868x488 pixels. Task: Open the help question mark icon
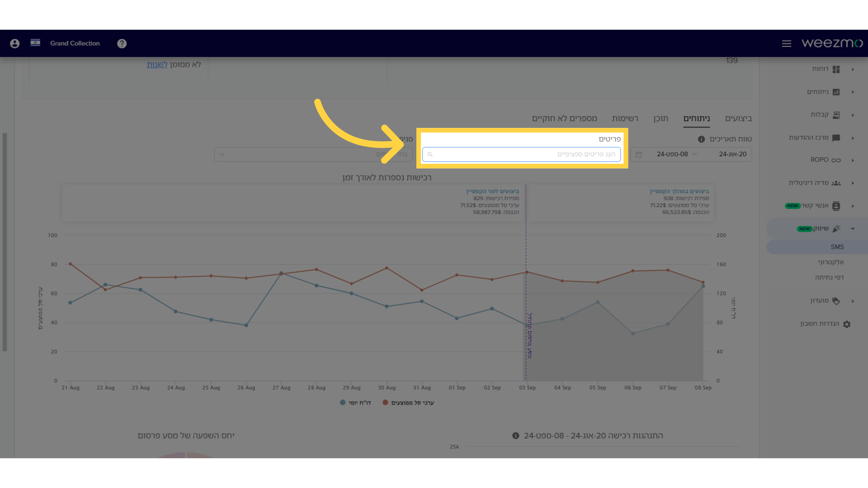point(122,43)
